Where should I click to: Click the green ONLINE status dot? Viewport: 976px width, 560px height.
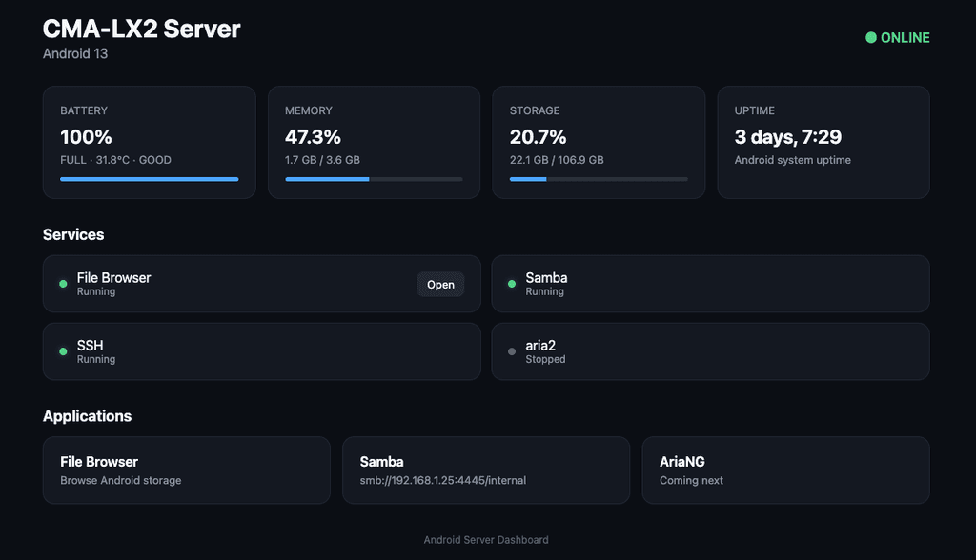(x=871, y=38)
